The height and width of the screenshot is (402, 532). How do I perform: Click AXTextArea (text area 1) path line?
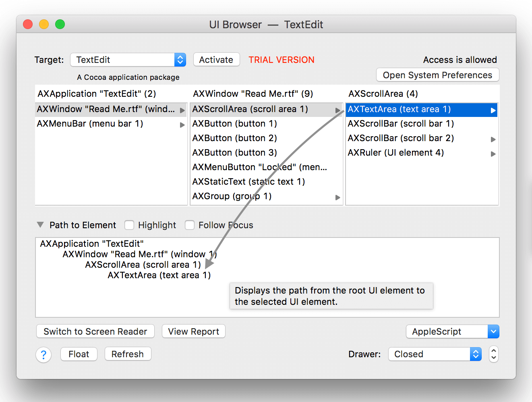coord(159,275)
